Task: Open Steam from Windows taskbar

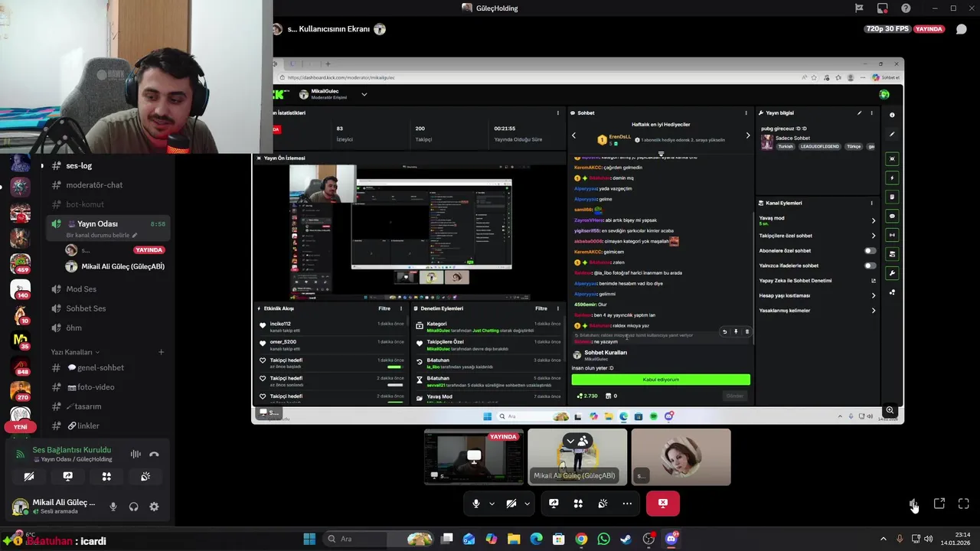Action: click(x=626, y=539)
